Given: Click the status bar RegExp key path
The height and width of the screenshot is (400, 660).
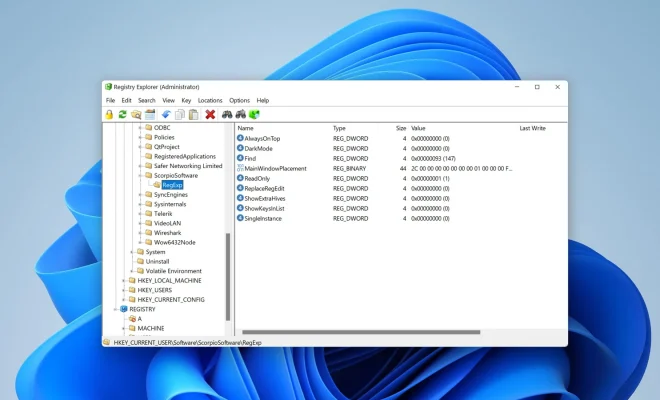Looking at the screenshot, I should (x=187, y=343).
